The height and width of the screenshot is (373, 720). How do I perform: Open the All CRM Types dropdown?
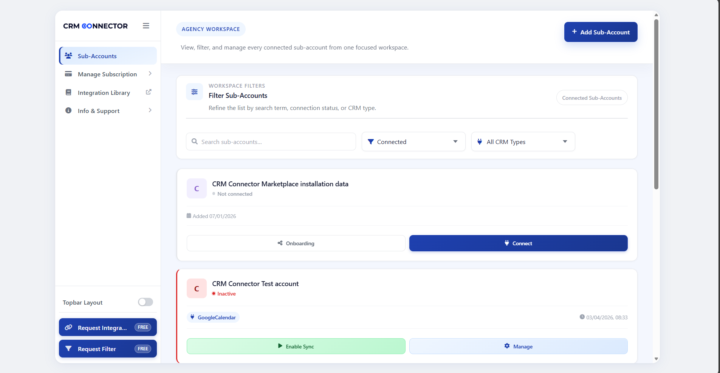(523, 141)
